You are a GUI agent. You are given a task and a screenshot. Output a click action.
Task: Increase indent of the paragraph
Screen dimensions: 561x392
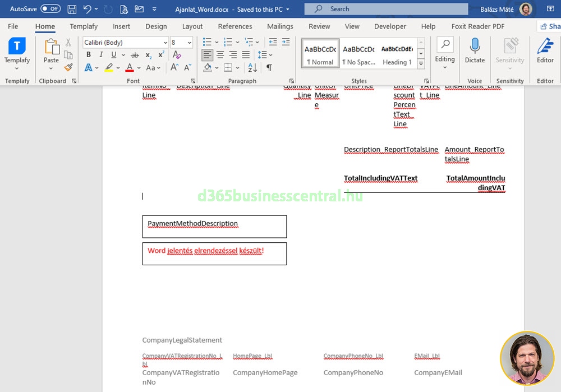click(x=286, y=42)
